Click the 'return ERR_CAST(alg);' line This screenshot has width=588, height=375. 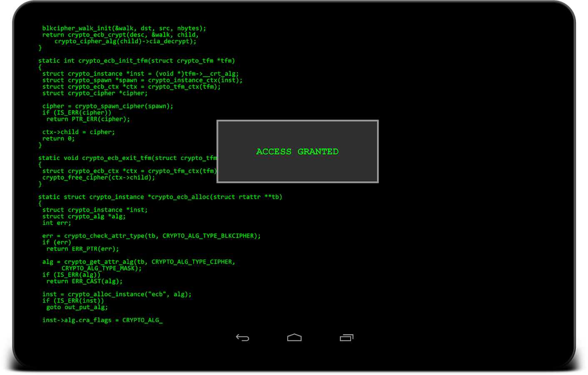85,281
